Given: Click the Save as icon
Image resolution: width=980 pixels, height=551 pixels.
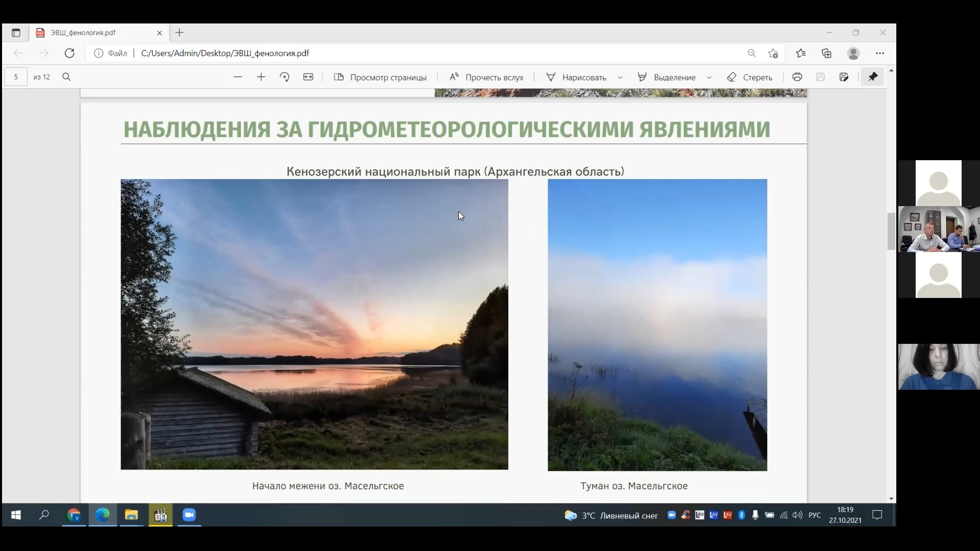Looking at the screenshot, I should [x=844, y=77].
